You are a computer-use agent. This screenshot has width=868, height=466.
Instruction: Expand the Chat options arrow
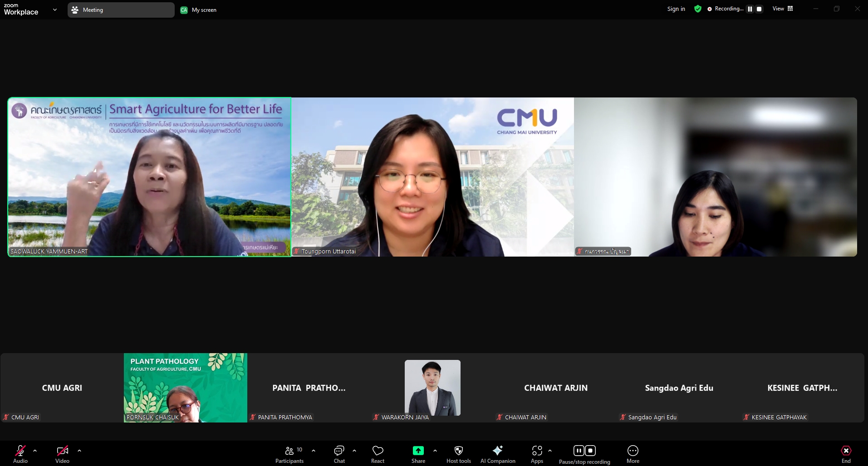coord(354,451)
